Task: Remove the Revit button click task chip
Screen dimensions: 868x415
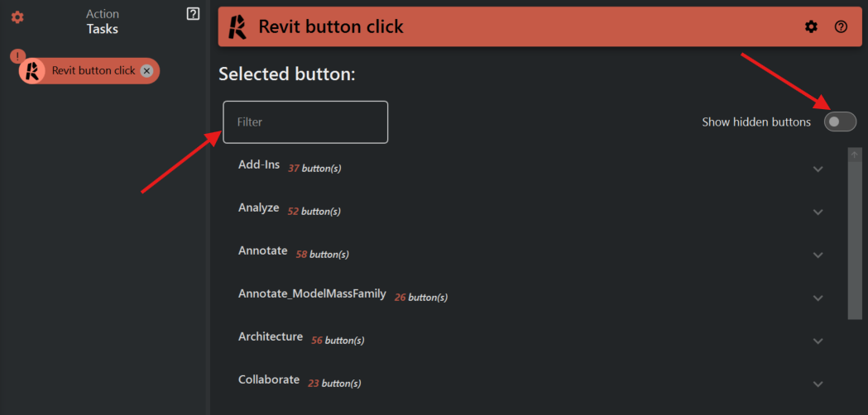Action: coord(146,71)
